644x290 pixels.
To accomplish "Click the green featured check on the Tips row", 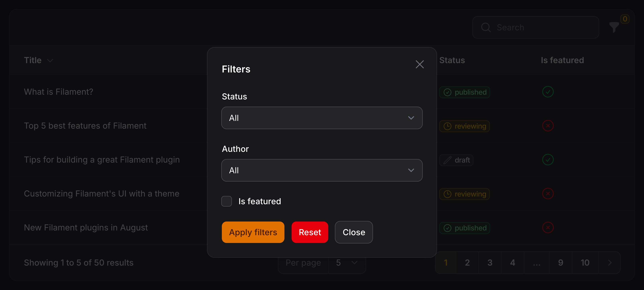I will click(x=548, y=159).
